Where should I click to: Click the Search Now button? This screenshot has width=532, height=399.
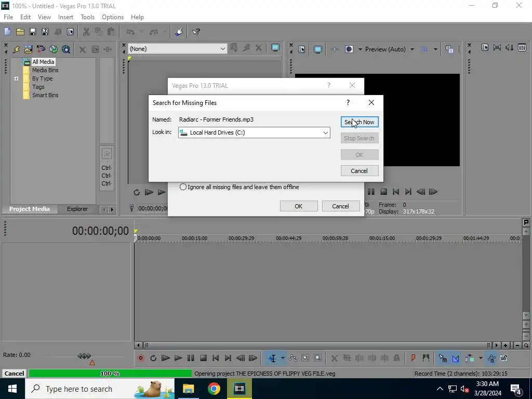point(360,122)
